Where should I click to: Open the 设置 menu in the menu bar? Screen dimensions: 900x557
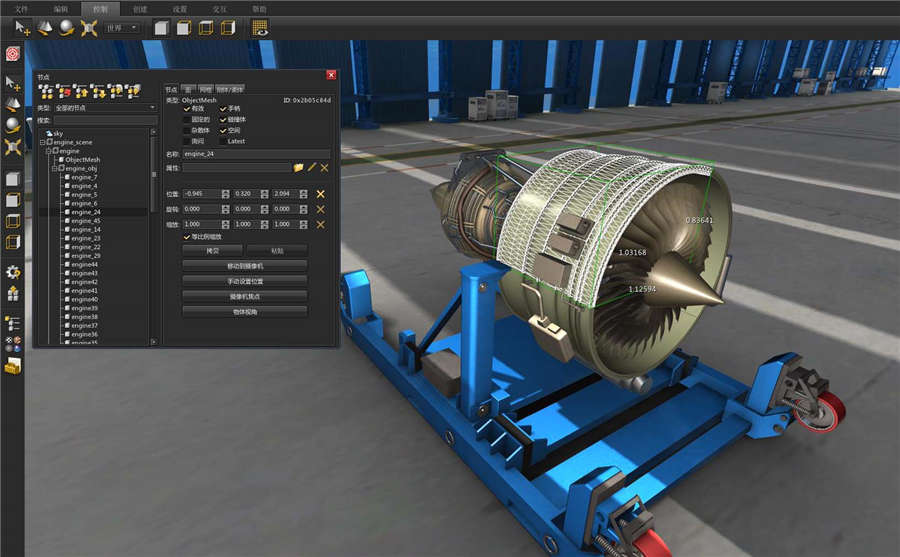click(x=179, y=8)
